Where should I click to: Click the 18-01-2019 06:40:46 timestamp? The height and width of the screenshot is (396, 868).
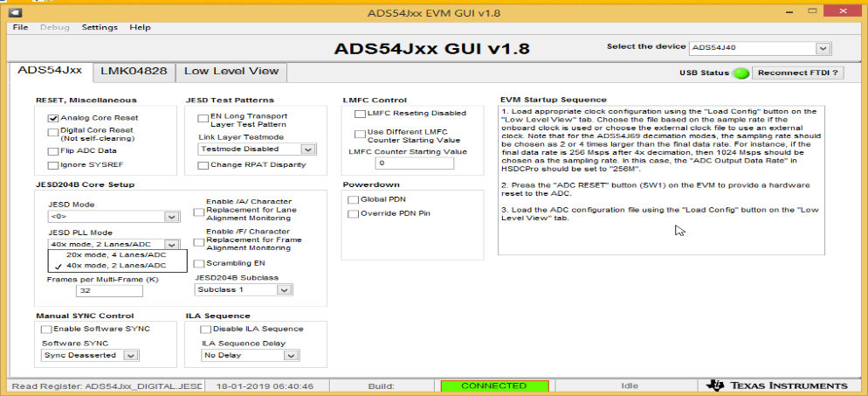265,386
